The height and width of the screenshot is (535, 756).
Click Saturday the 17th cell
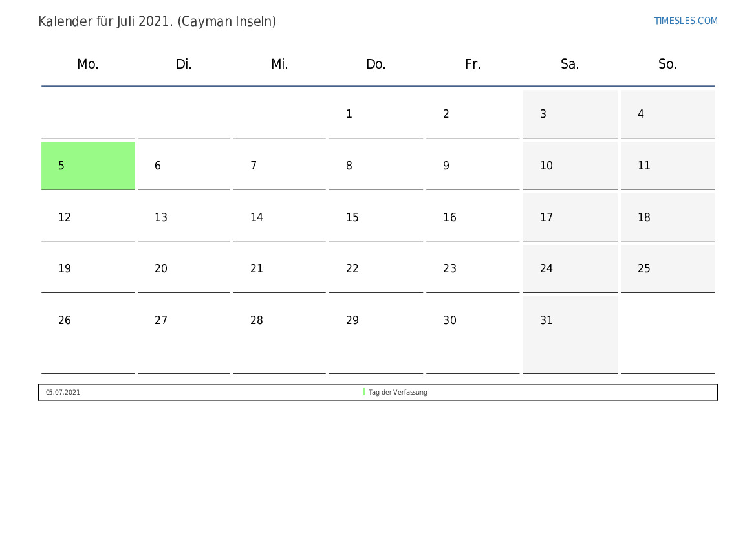[570, 217]
